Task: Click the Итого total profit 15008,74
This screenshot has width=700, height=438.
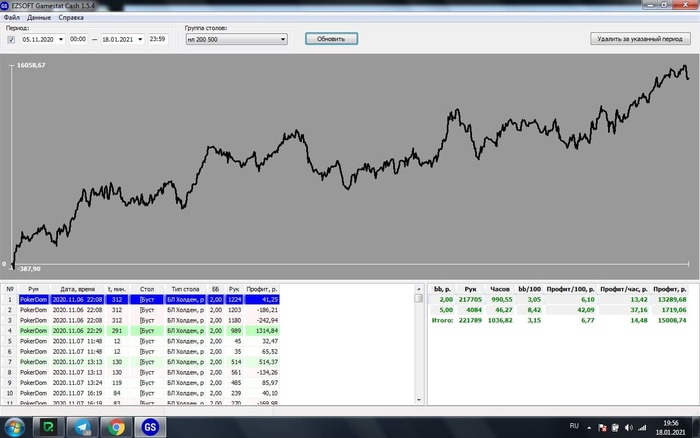Action: pyautogui.click(x=671, y=320)
